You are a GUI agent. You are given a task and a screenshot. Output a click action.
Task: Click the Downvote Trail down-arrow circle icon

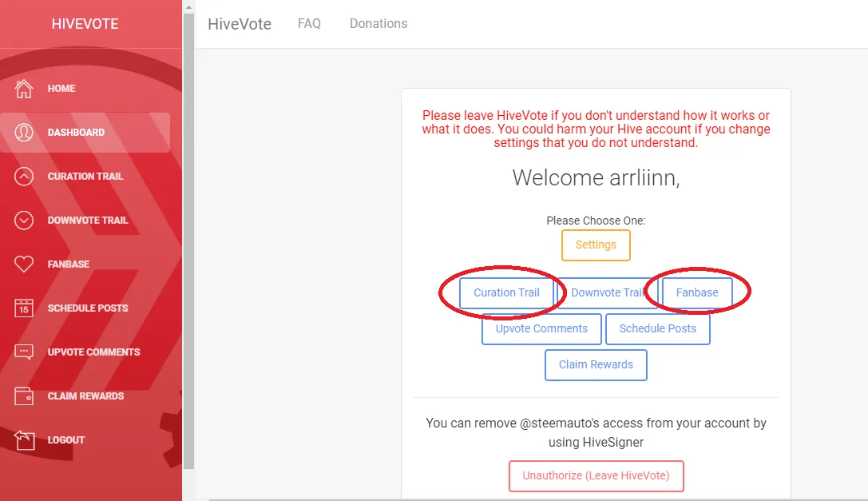(x=24, y=220)
